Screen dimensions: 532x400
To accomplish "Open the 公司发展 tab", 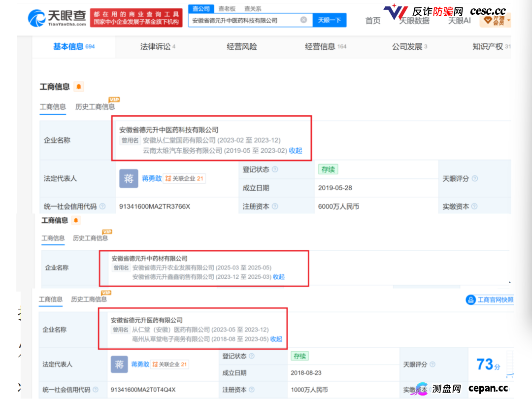I will click(409, 46).
